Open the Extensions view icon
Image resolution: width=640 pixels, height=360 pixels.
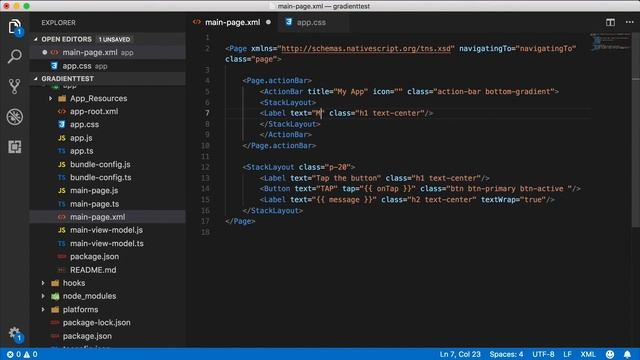point(15,147)
